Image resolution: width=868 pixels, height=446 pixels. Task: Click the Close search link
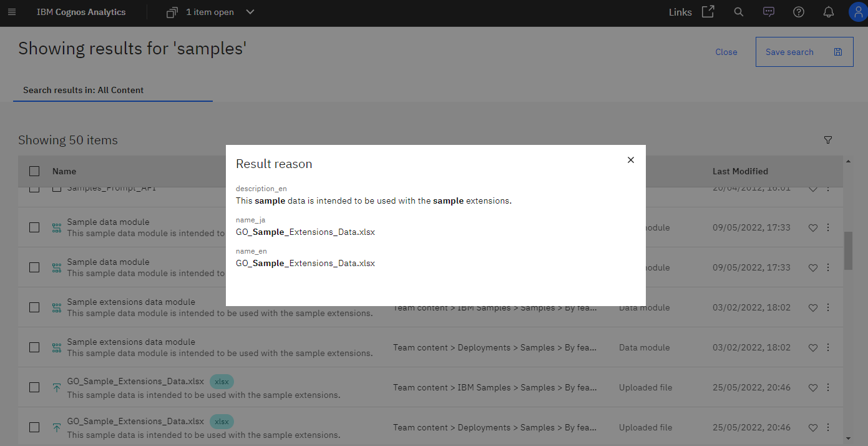pyautogui.click(x=726, y=52)
